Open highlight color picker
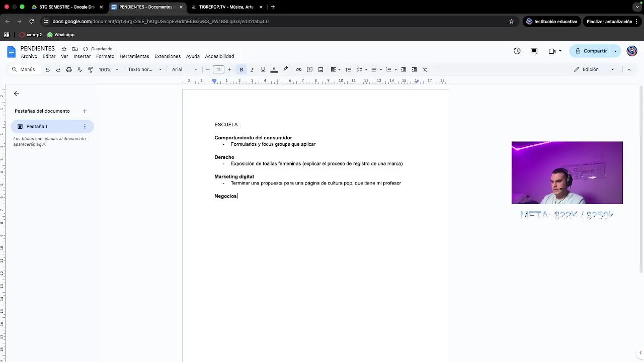This screenshot has width=644, height=362. [x=285, y=69]
